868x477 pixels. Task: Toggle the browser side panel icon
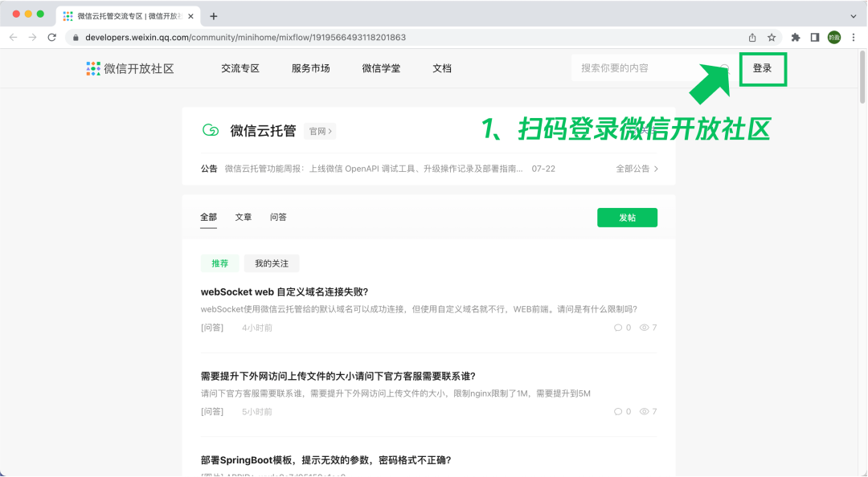pos(815,38)
